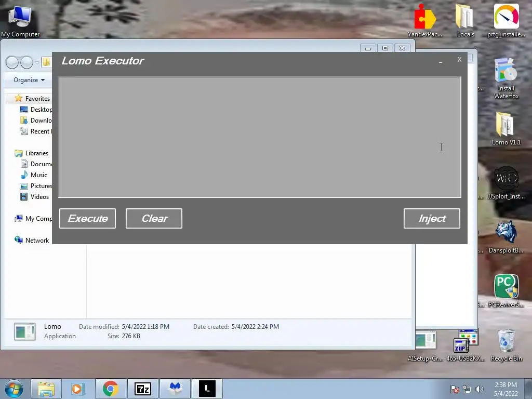
Task: Select the JJSploit_Installer desktop icon
Action: click(506, 183)
